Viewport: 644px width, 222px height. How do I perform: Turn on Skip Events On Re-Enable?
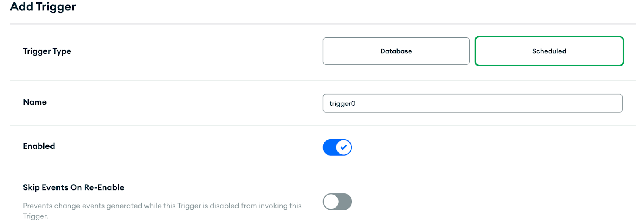[337, 201]
